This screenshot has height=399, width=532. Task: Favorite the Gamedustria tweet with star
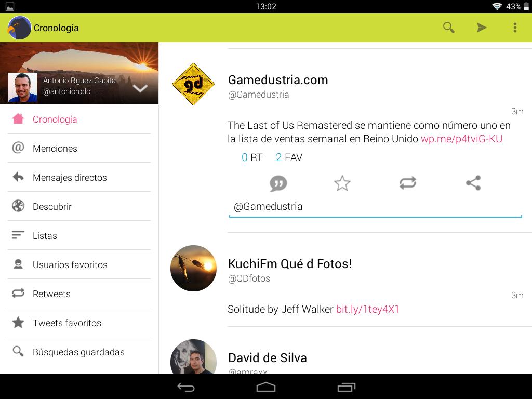[342, 183]
